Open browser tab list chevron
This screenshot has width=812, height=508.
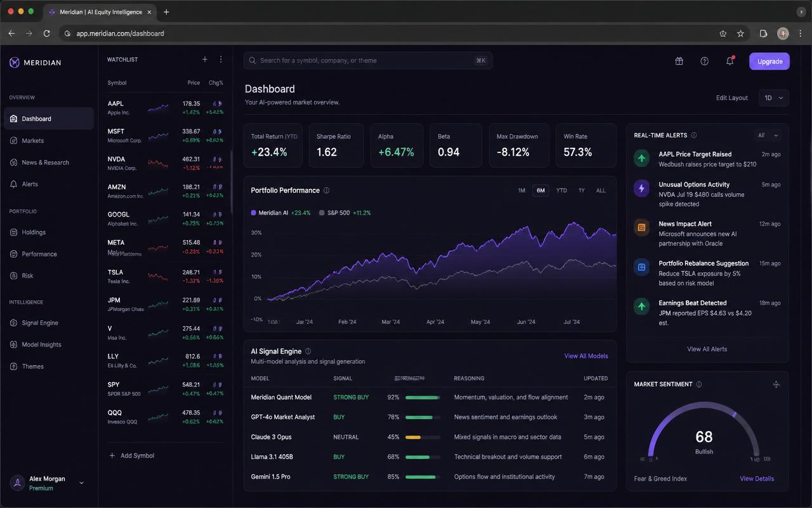click(x=801, y=12)
